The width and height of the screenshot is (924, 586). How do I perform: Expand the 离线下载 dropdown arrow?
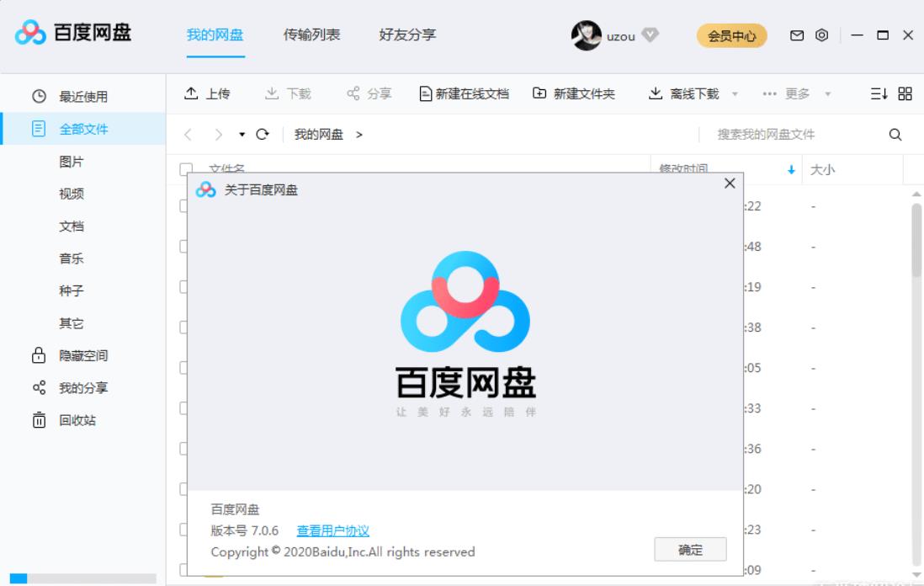point(735,93)
